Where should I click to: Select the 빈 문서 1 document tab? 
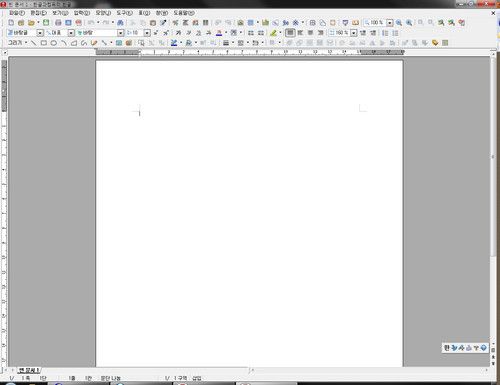29,370
